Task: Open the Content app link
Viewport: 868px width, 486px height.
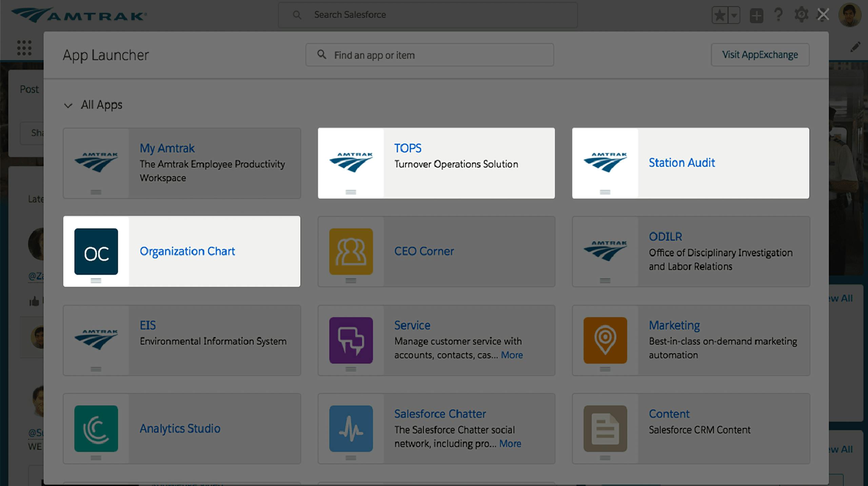Action: point(669,414)
